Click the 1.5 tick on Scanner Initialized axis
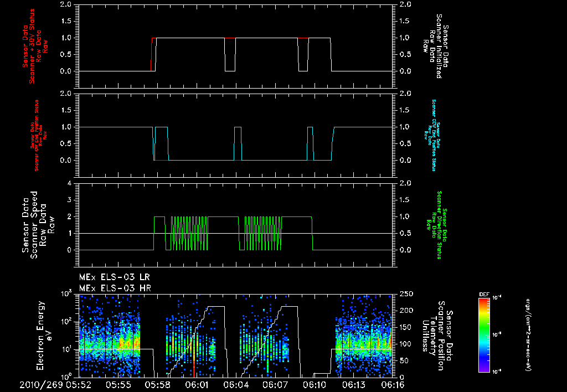This screenshot has height=392, width=567. [405, 21]
